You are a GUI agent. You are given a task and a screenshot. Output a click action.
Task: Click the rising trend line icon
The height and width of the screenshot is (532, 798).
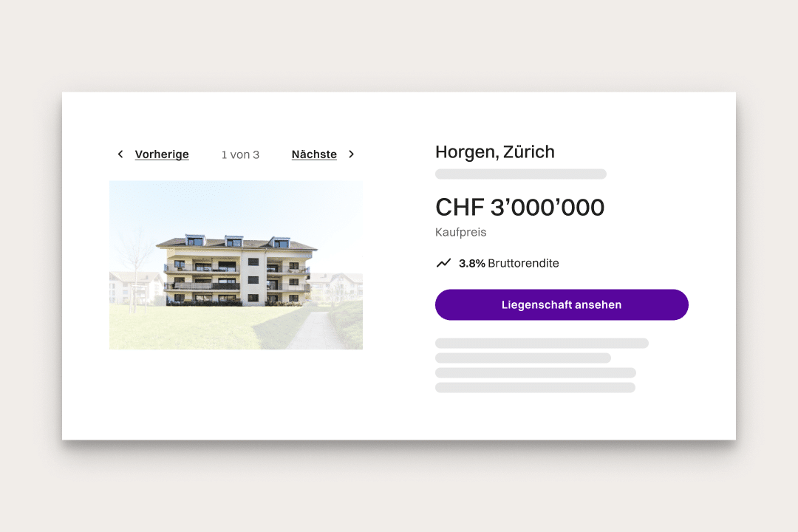click(444, 263)
